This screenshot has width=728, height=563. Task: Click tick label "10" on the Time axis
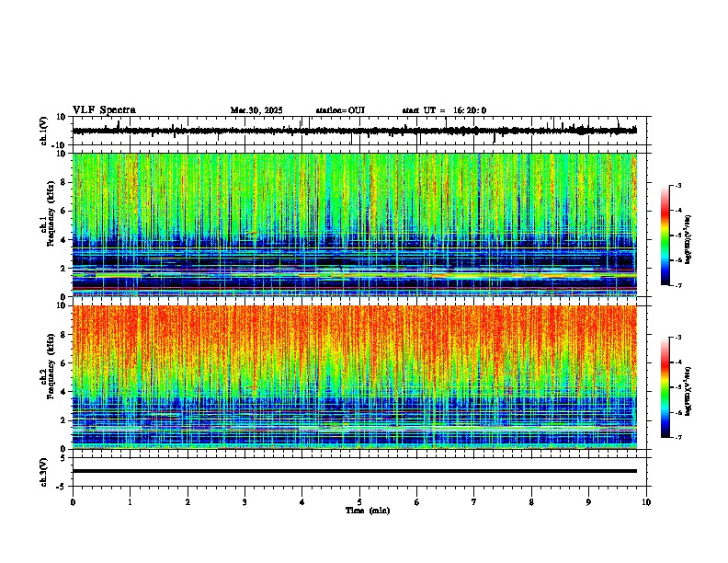(646, 502)
